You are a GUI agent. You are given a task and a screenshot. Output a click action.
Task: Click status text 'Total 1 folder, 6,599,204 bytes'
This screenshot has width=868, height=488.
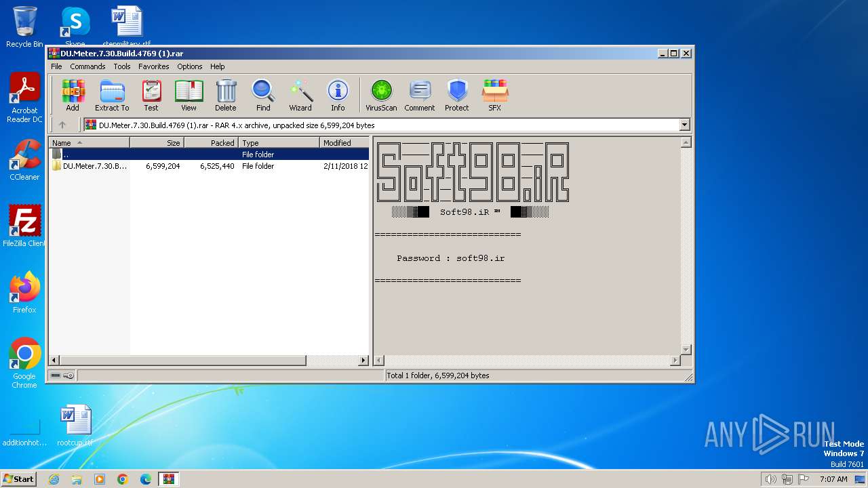(x=438, y=375)
